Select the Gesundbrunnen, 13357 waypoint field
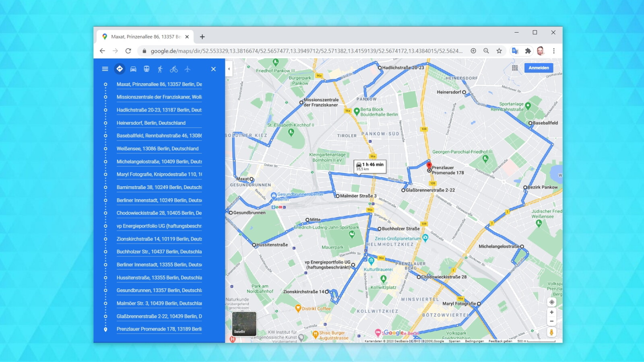Image resolution: width=644 pixels, height=362 pixels. (x=159, y=290)
